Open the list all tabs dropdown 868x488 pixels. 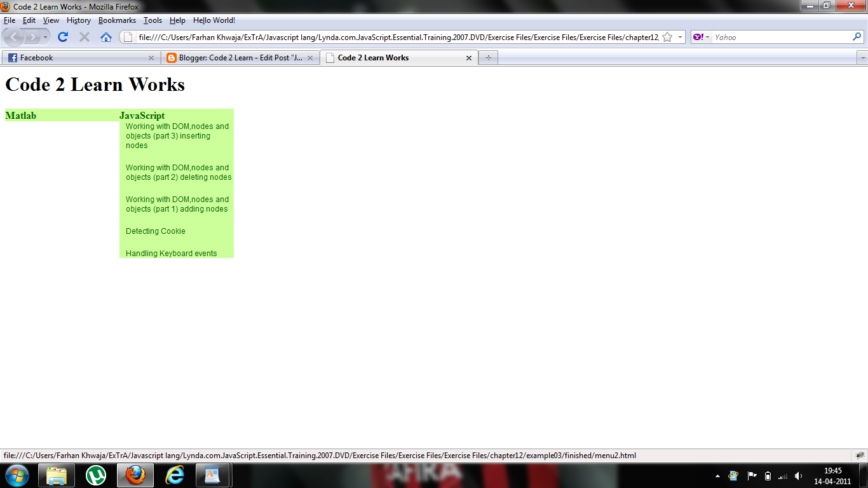click(x=862, y=58)
